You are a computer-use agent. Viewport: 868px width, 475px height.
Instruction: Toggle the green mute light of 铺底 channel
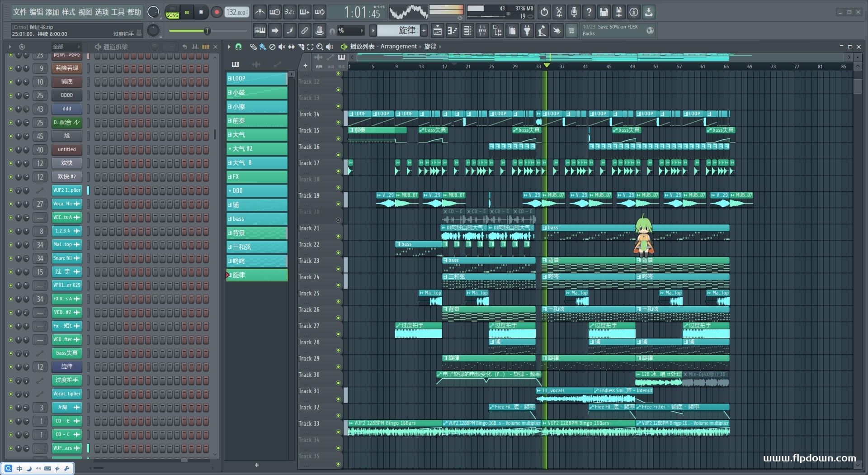coord(11,82)
